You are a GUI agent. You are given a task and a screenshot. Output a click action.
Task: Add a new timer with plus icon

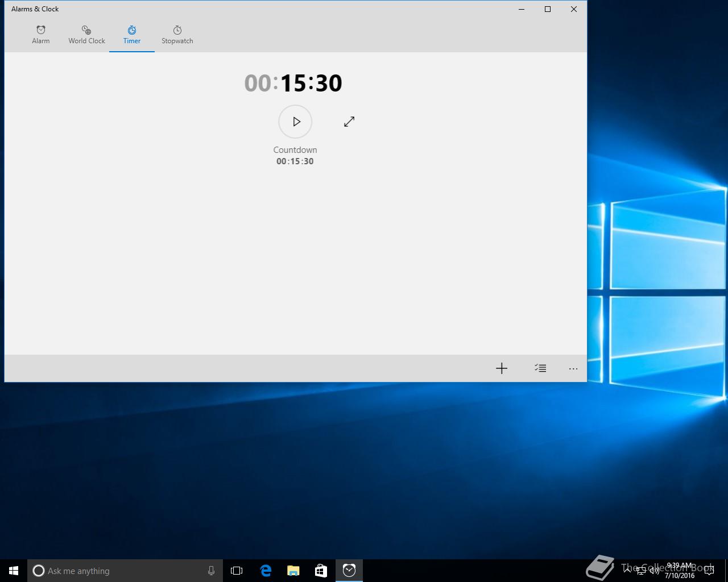501,368
